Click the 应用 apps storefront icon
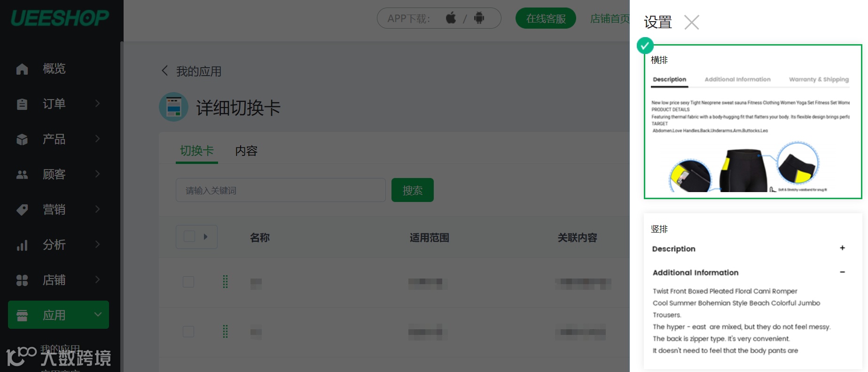The width and height of the screenshot is (868, 372). coord(22,315)
